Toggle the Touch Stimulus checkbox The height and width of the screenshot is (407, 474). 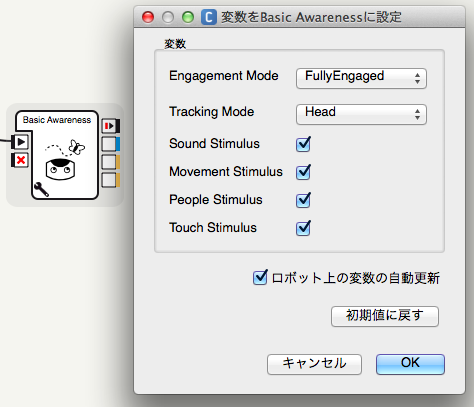tap(303, 228)
